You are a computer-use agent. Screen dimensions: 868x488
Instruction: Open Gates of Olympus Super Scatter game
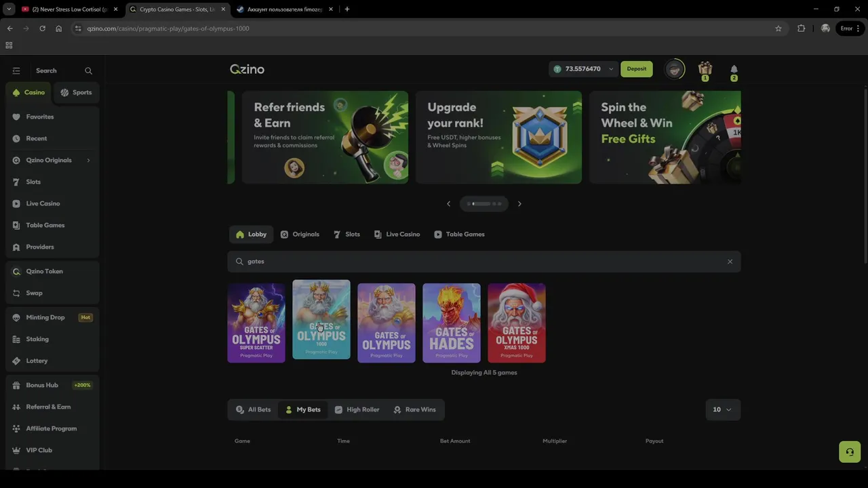[256, 323]
